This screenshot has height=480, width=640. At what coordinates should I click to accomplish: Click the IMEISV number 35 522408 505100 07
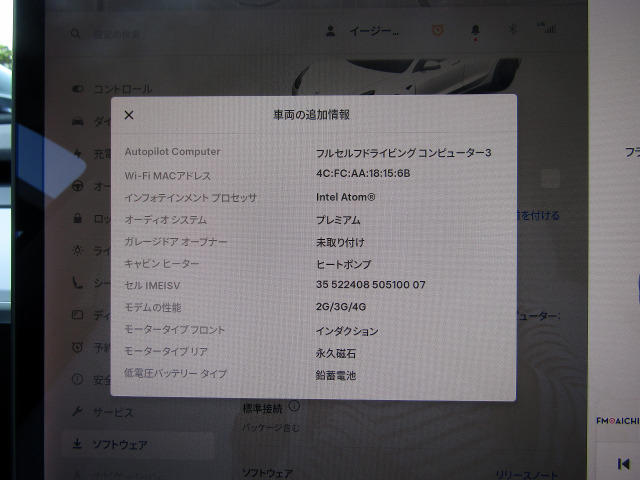pos(371,284)
